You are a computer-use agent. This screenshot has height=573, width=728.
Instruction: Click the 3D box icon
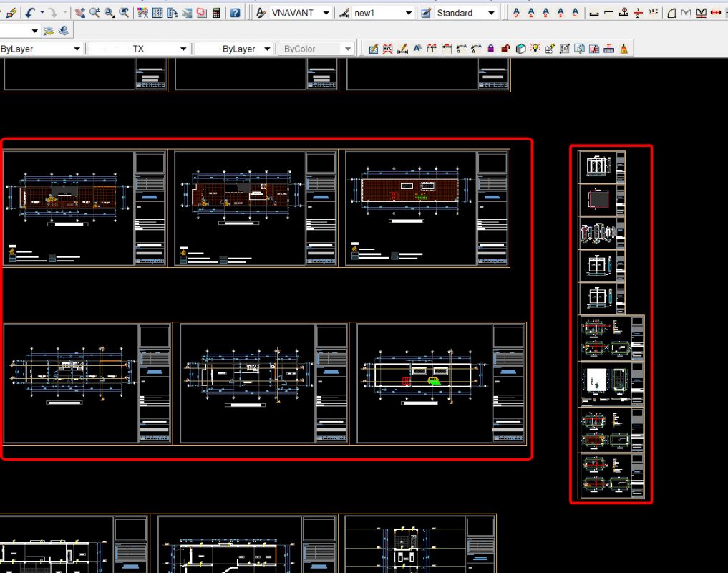point(520,49)
